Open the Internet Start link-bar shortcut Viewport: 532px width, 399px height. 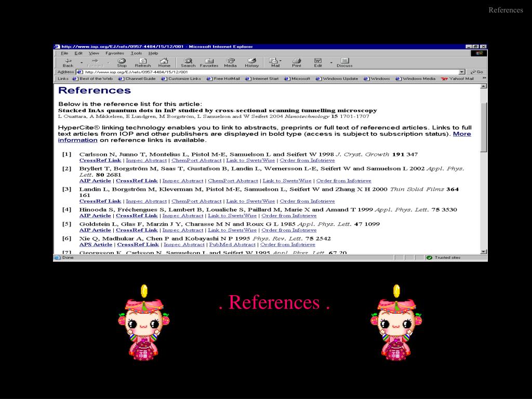pos(262,79)
